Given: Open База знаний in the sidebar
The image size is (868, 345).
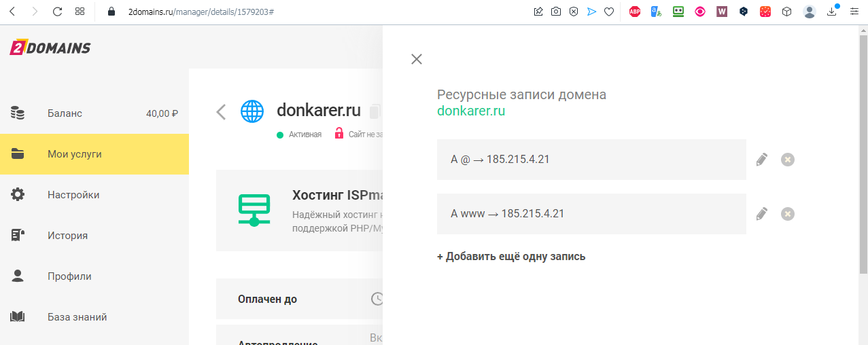Looking at the screenshot, I should (x=94, y=317).
